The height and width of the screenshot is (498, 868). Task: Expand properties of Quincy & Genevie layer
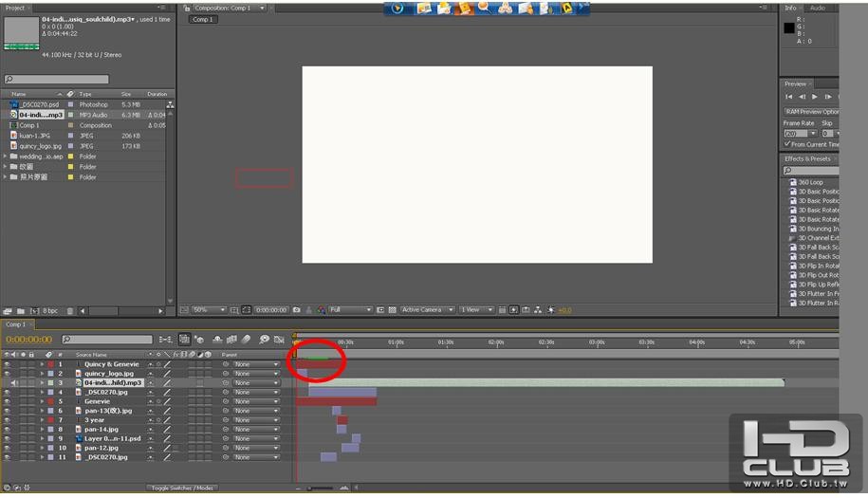point(42,364)
